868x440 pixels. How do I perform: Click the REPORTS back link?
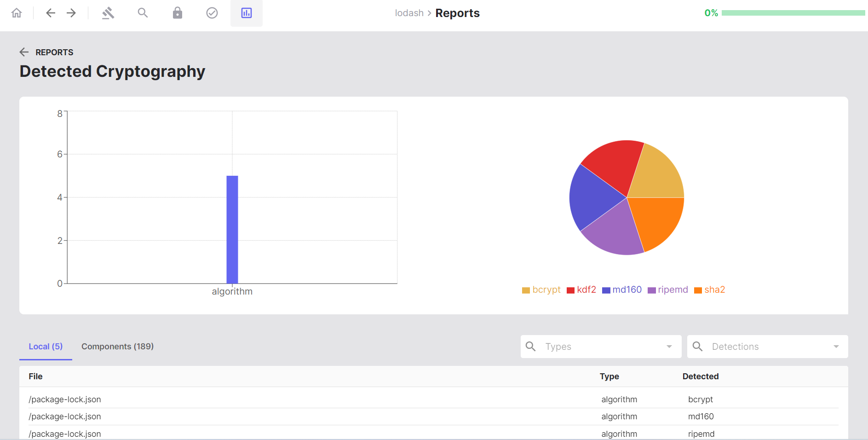tap(54, 52)
